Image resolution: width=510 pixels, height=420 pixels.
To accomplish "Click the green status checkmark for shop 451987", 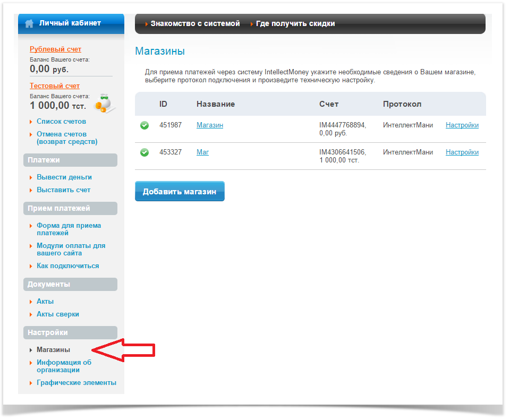I will click(144, 126).
